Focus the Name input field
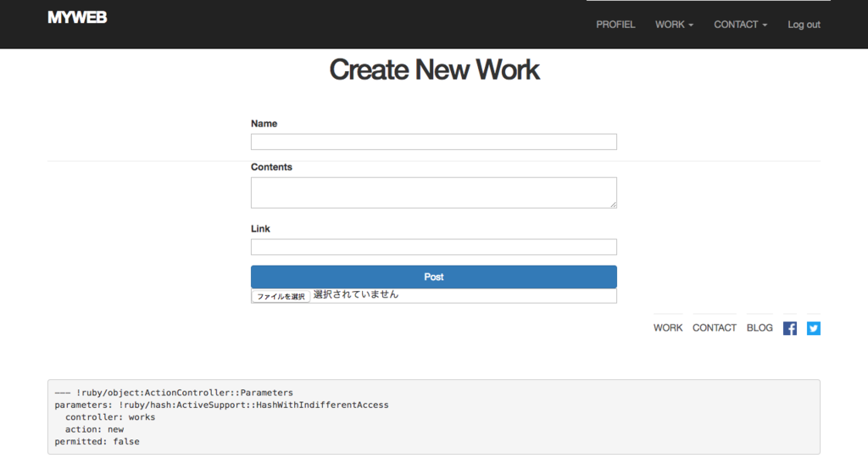Viewport: 868px width, 475px height. [x=433, y=142]
